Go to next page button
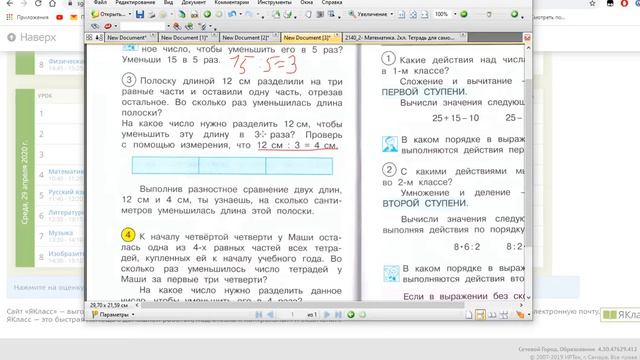The image size is (640, 360). coord(327,315)
